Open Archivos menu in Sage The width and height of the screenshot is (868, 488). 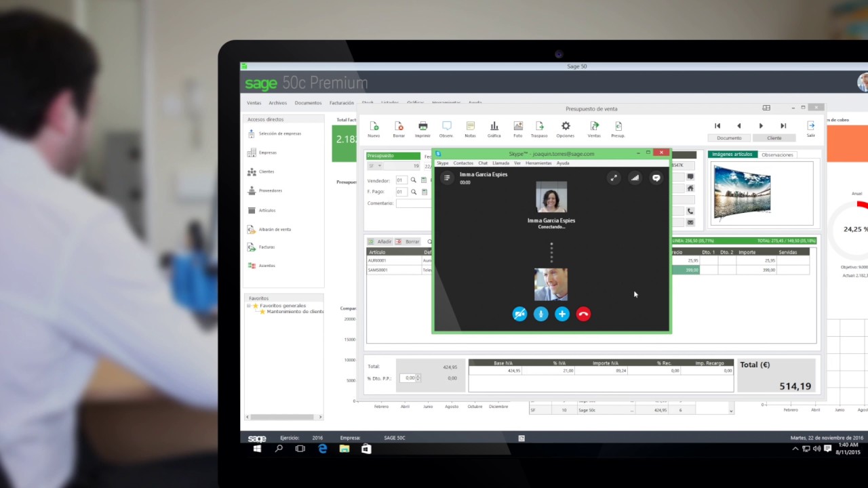pyautogui.click(x=277, y=103)
